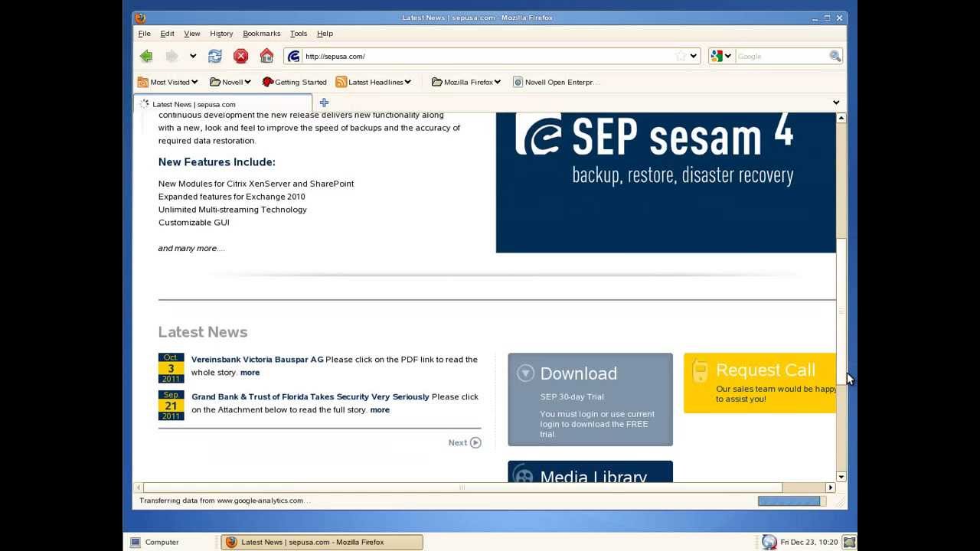Click the 'Customizable GUI' feature line
The height and width of the screenshot is (551, 980).
(x=194, y=223)
